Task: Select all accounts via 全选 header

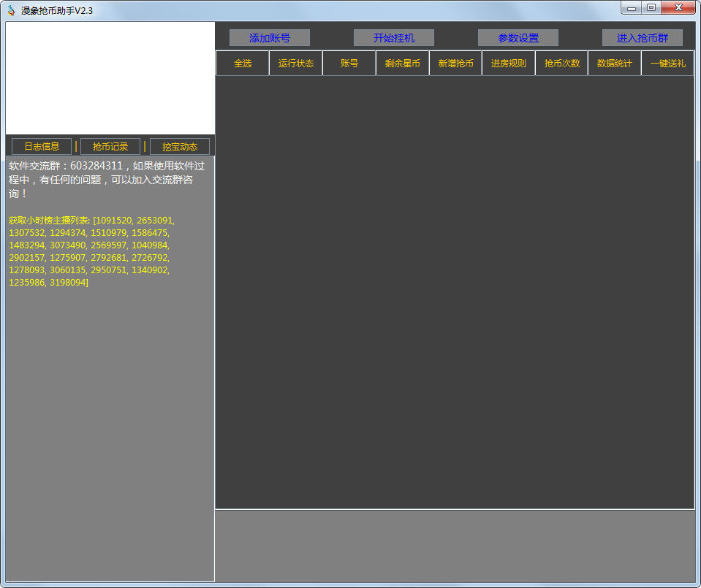Action: pyautogui.click(x=242, y=64)
